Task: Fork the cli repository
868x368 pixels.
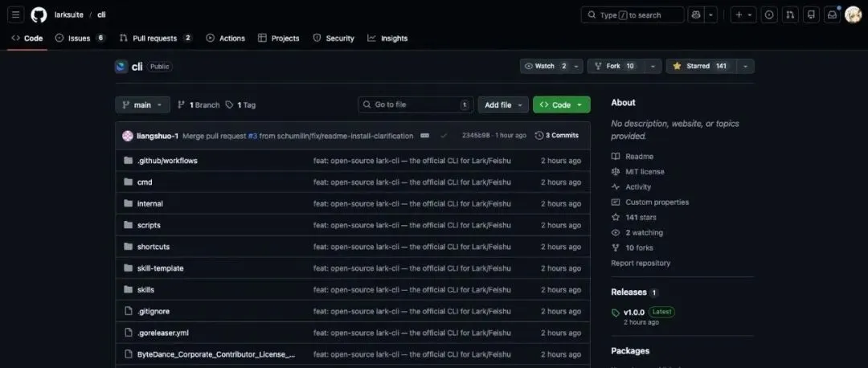Action: click(616, 67)
